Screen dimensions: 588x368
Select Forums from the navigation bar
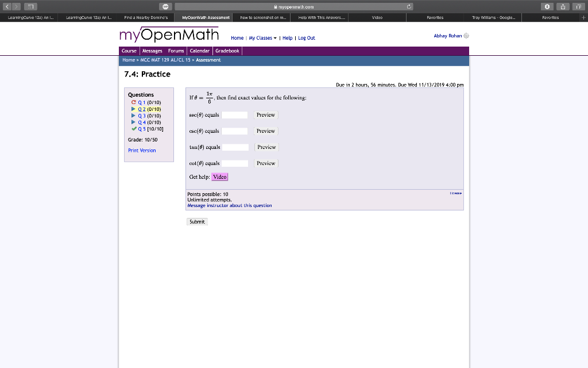(x=176, y=51)
